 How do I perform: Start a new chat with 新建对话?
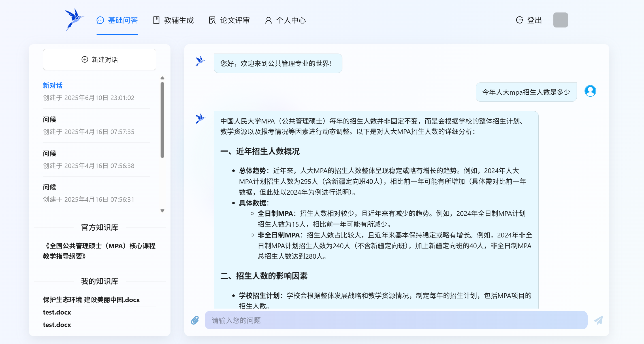[100, 60]
